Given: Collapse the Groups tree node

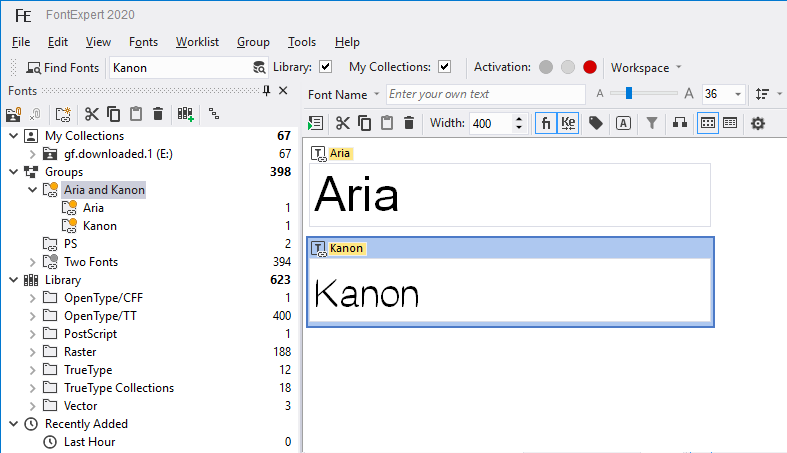Looking at the screenshot, I should click(x=14, y=172).
